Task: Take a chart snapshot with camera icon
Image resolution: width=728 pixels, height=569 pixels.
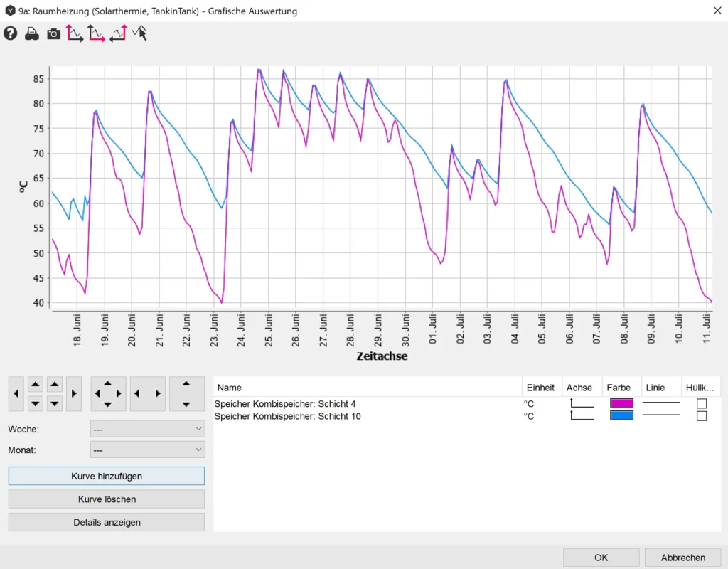Action: 54,34
